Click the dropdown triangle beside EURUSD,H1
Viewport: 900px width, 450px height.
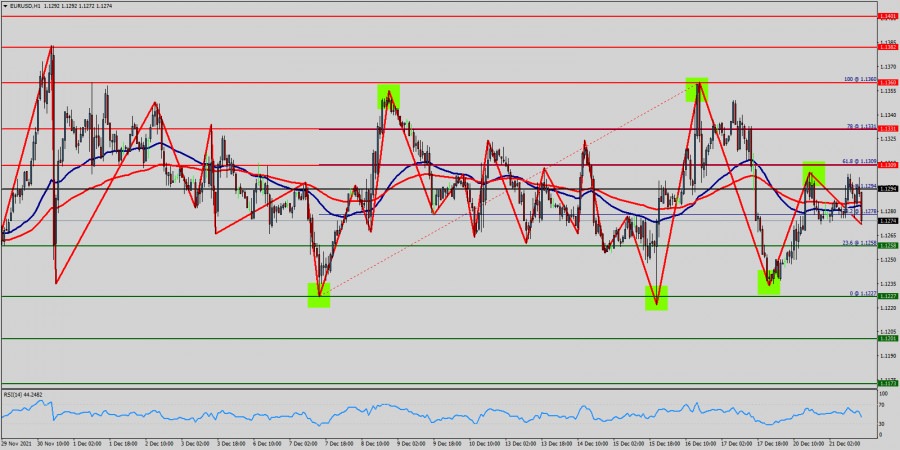tap(5, 6)
